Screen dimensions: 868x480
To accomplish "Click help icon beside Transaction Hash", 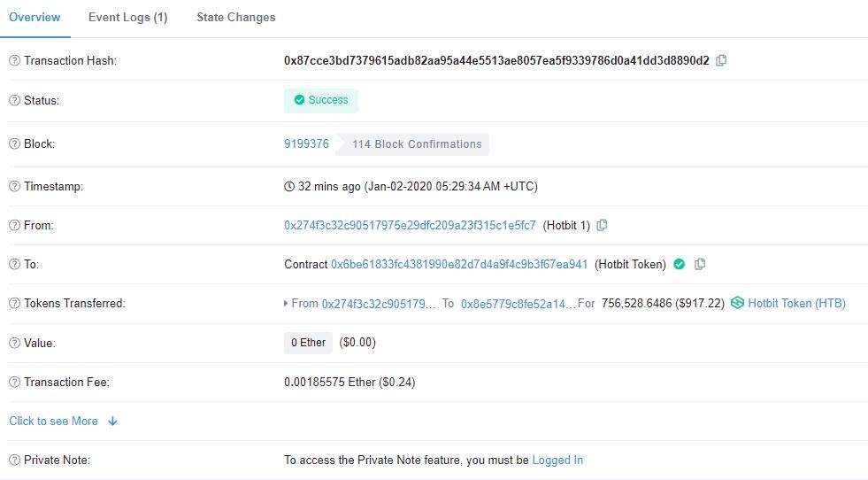I will [14, 60].
